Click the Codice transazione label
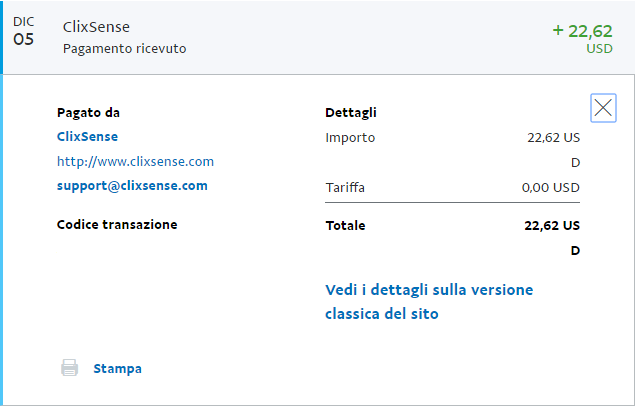Screen dimensions: 635x406 pos(117,225)
